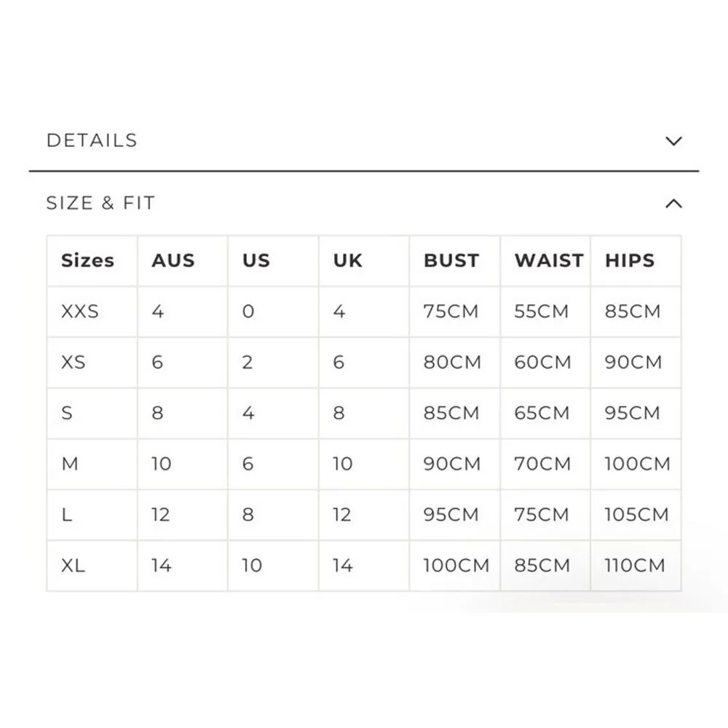Click the UK column header
The width and height of the screenshot is (728, 728).
click(x=346, y=260)
